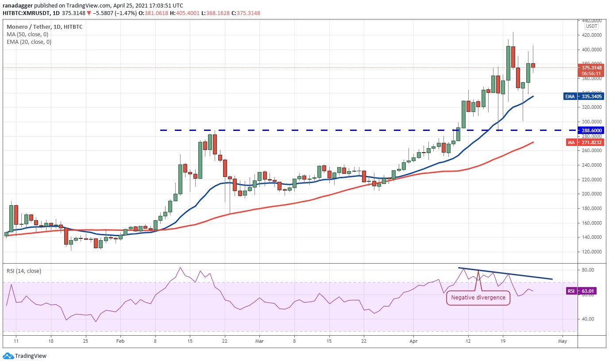Select the EMA (20, close, 0) indicator legend
This screenshot has height=364, width=609.
[29, 42]
